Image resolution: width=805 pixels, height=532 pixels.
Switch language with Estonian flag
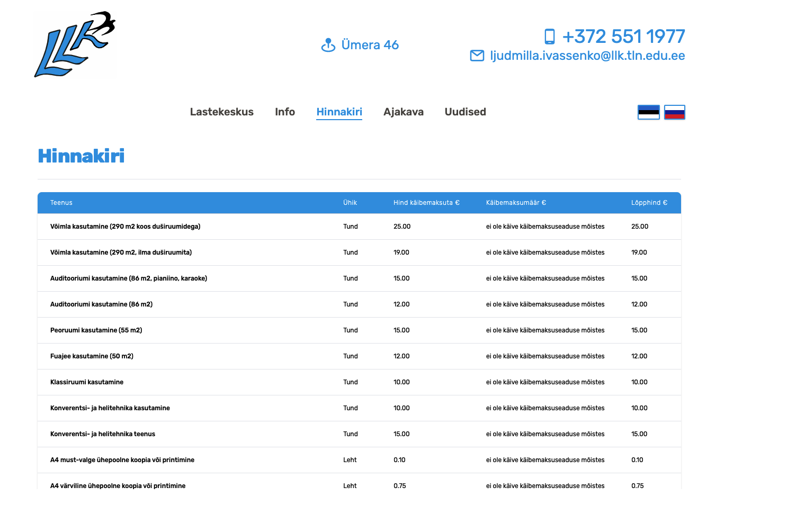[648, 112]
